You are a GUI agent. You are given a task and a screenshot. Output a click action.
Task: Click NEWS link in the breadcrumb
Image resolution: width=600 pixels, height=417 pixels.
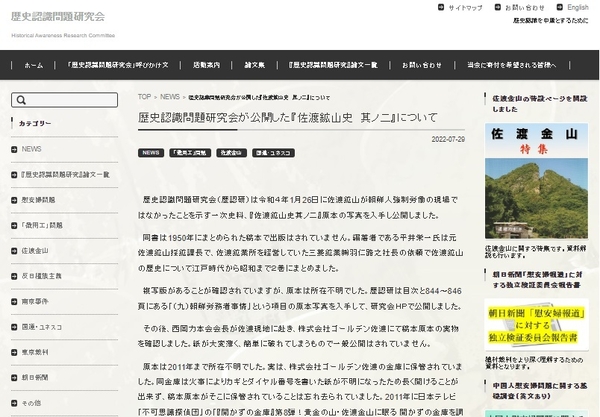[x=170, y=97]
